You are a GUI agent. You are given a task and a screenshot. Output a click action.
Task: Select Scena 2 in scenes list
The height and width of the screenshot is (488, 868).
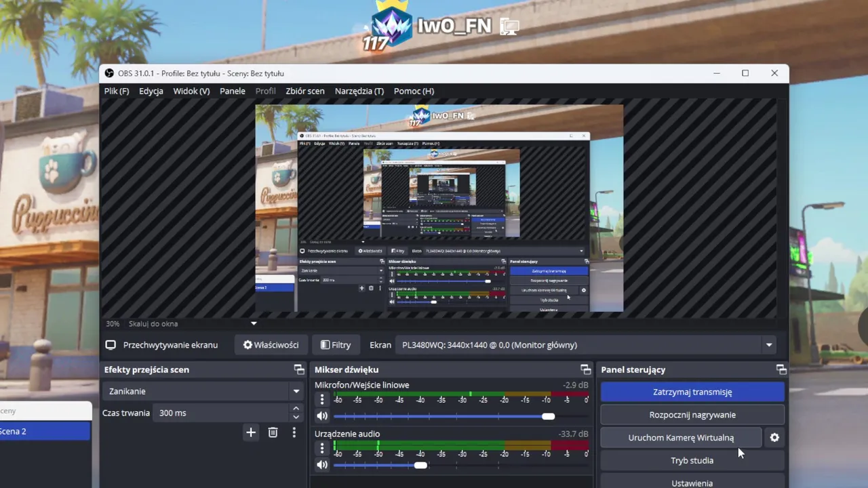(x=45, y=432)
